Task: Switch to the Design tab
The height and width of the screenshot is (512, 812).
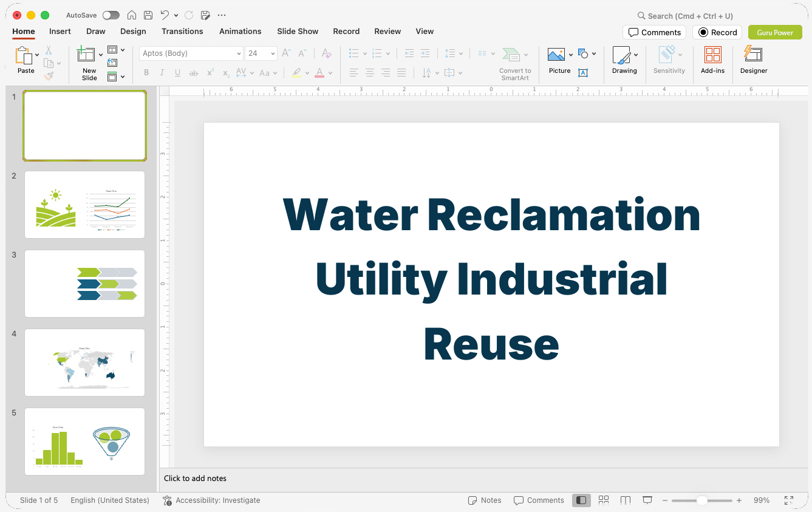Action: (133, 31)
